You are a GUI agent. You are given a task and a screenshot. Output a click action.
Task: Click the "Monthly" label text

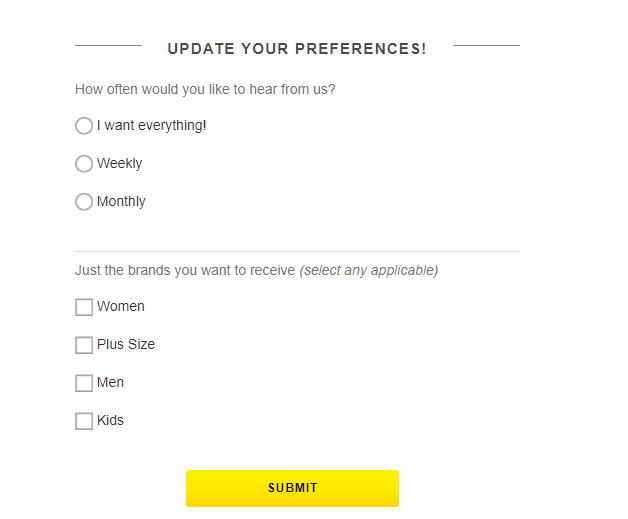point(121,202)
